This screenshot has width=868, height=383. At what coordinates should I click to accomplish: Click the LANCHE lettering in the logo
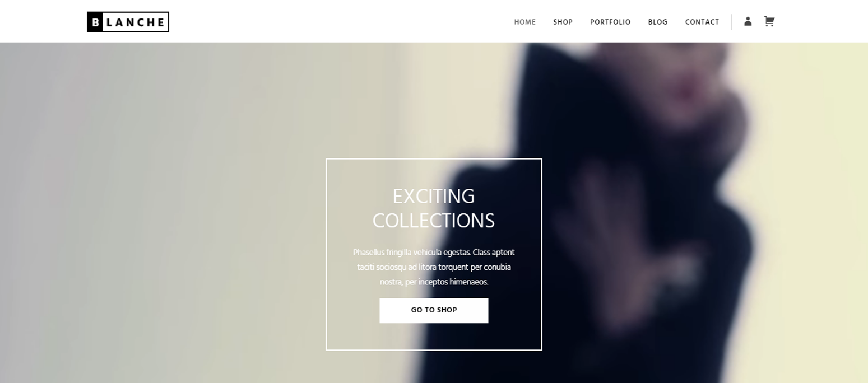(136, 22)
